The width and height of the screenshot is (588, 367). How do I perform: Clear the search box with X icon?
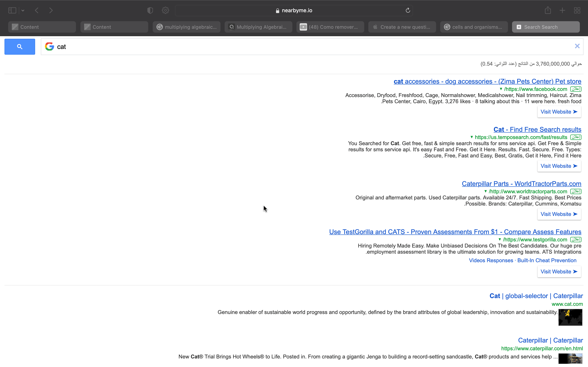point(577,46)
